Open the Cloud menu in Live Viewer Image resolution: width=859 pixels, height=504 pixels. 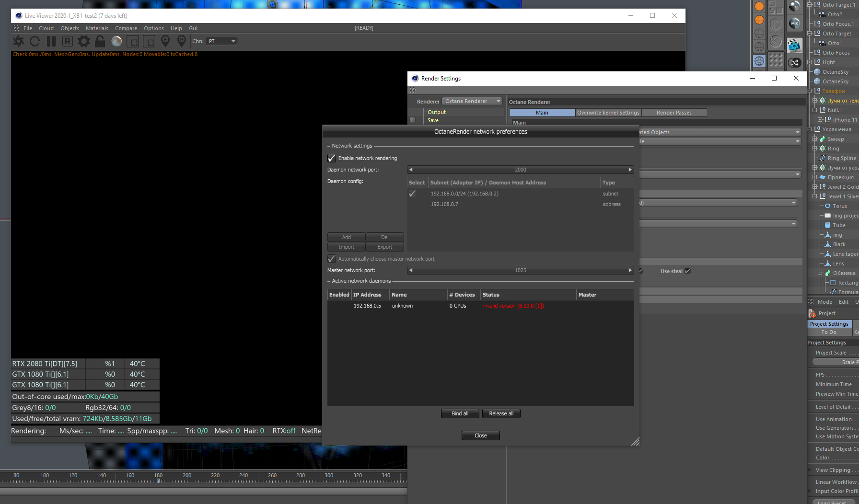(x=46, y=28)
